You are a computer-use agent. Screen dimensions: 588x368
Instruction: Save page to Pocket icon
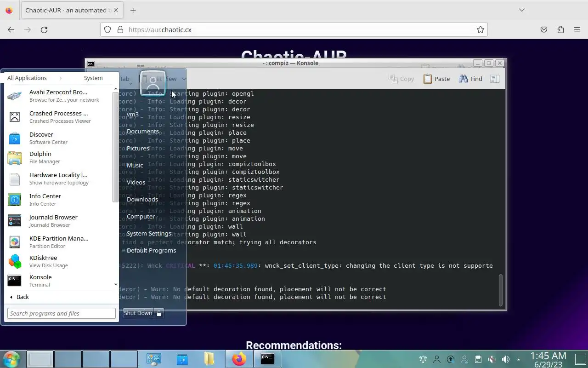[544, 29]
